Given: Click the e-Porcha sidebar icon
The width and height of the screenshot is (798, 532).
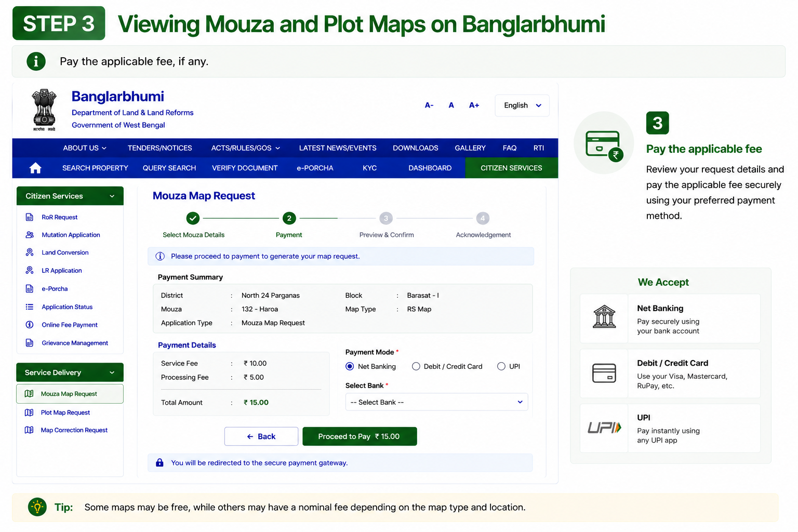Looking at the screenshot, I should click(30, 289).
